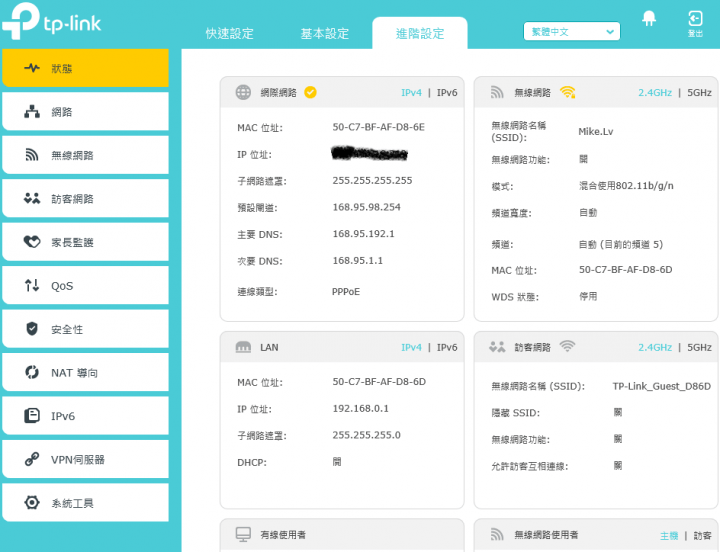Select IPv4 in LAN panel
Screen dimensions: 720x552
point(411,348)
